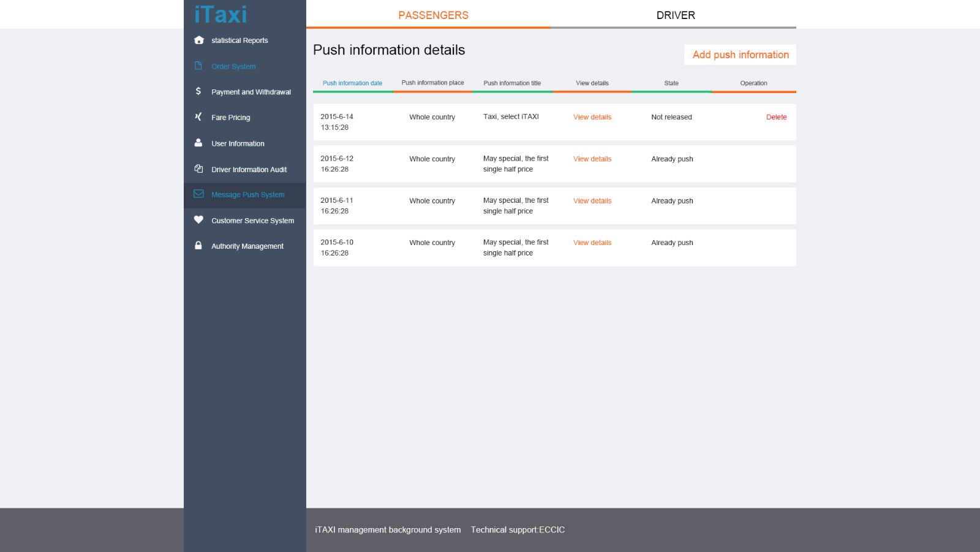Switch to the DRIVER tab
The height and width of the screenshot is (552, 980).
pos(675,15)
